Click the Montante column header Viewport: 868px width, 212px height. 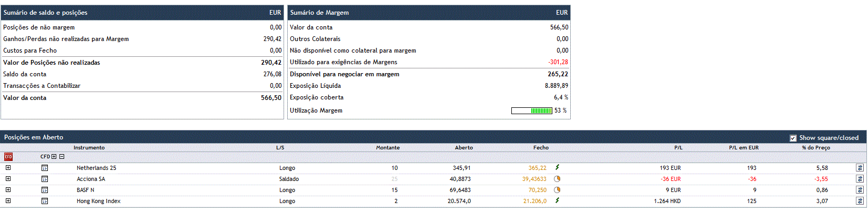point(388,148)
